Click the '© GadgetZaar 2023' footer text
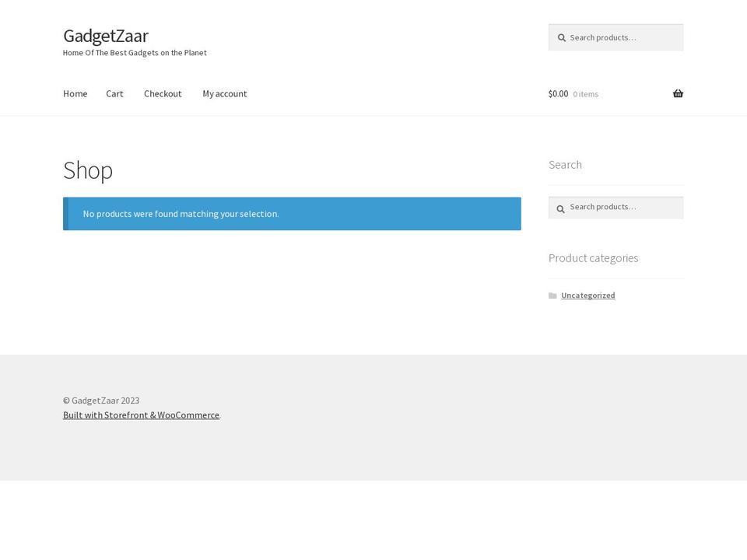The height and width of the screenshot is (560, 747). tap(101, 401)
